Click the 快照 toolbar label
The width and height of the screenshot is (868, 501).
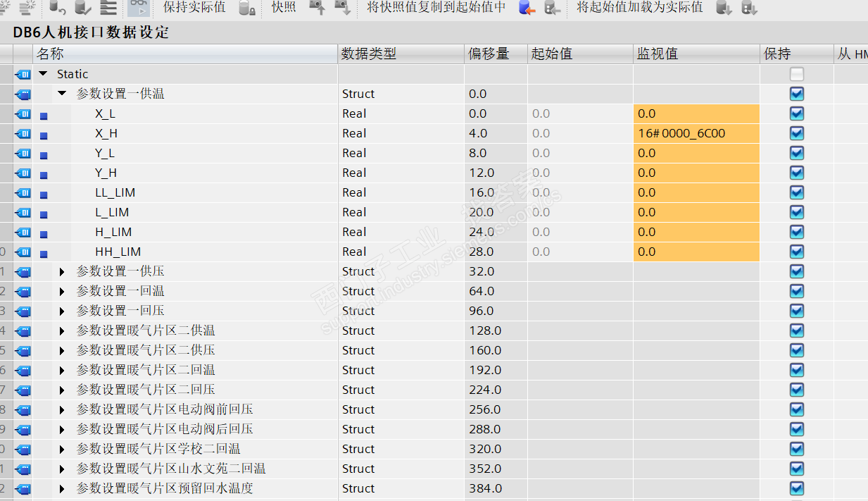tap(284, 8)
